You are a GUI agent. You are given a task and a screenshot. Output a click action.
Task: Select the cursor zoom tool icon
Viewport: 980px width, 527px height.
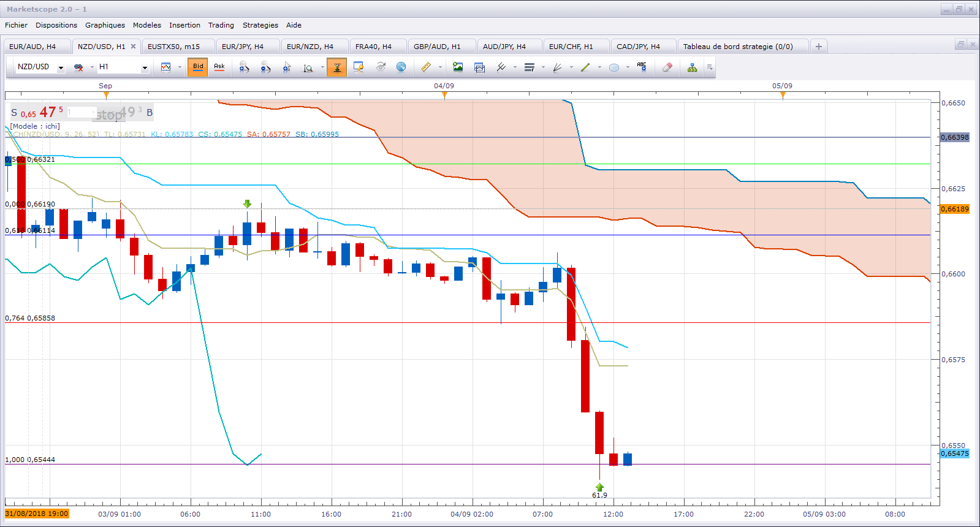tap(287, 67)
